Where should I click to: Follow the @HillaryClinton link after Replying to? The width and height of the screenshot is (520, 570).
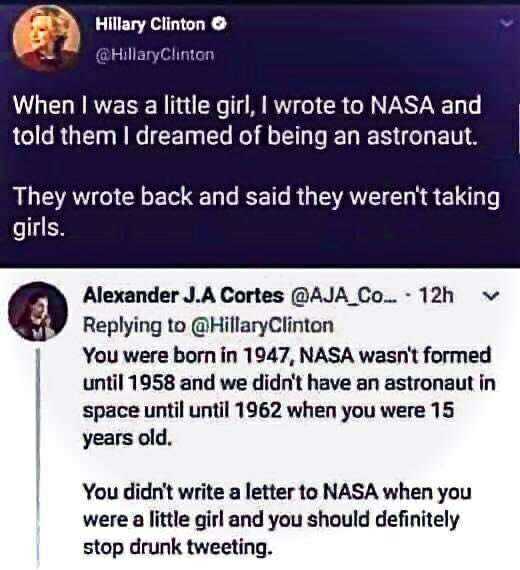pyautogui.click(x=262, y=325)
